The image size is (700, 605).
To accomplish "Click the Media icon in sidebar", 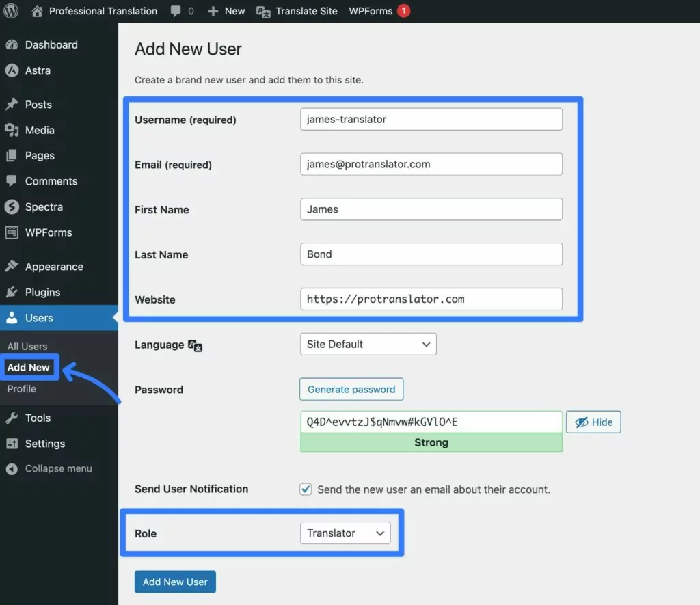I will (x=12, y=130).
